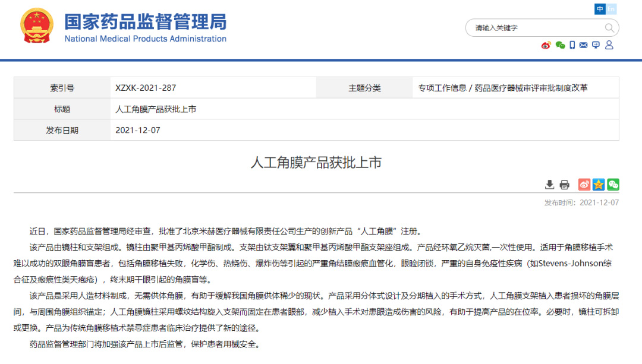This screenshot has width=642, height=364.
Task: Print the article using the printer icon
Action: (564, 184)
